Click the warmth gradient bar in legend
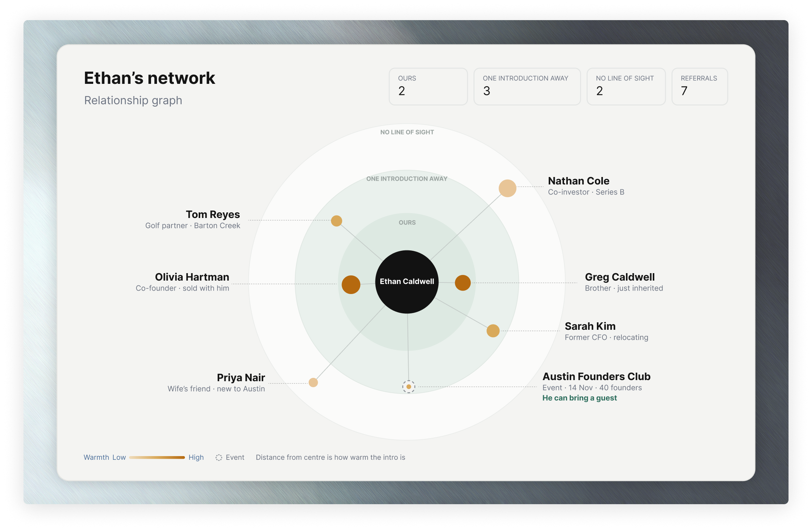The image size is (812, 531). point(157,458)
